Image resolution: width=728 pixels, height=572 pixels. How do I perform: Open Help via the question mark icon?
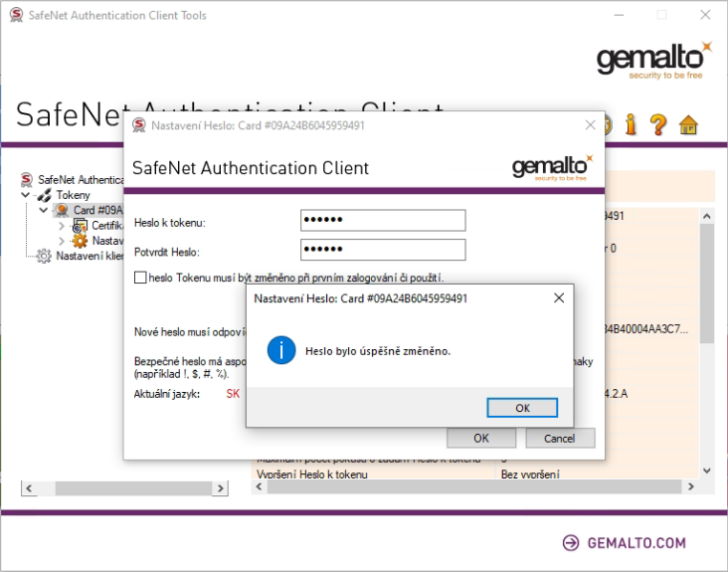(658, 124)
